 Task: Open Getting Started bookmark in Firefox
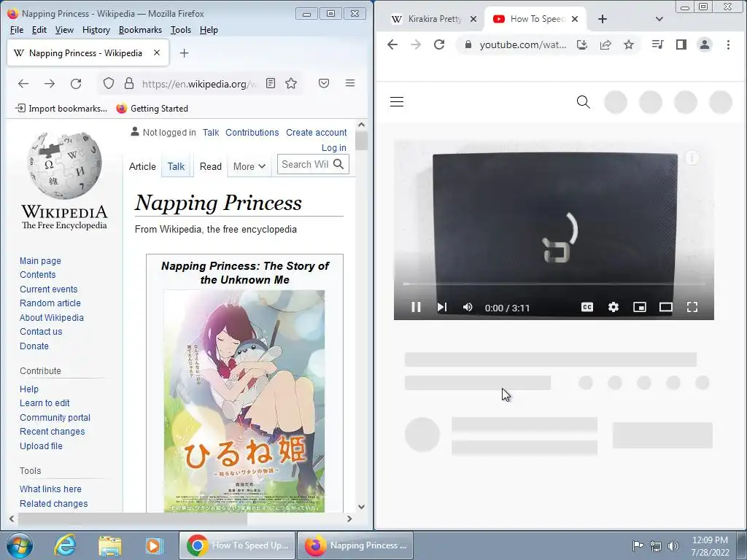pos(152,109)
